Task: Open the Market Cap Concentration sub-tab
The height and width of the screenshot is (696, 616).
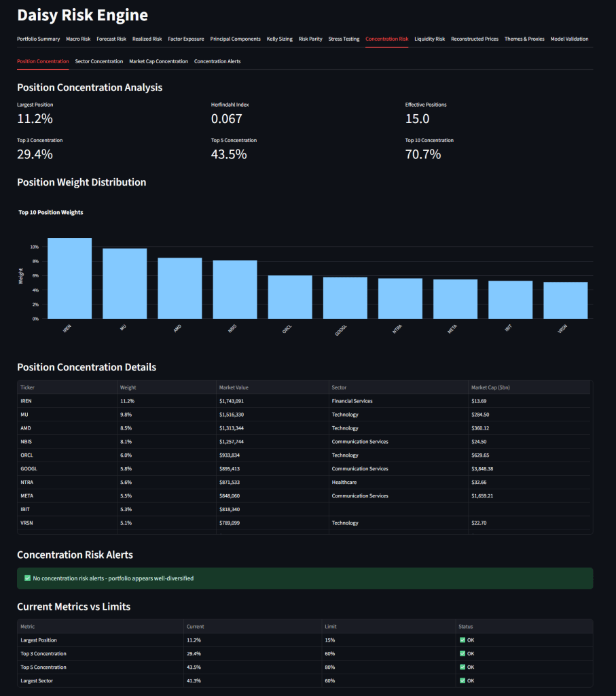Action: (x=158, y=61)
